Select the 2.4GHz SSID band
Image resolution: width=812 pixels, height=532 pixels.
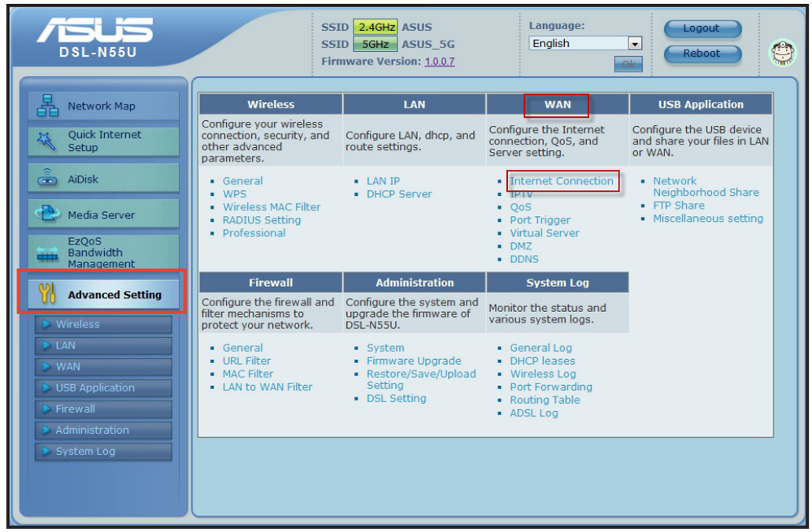[x=376, y=27]
